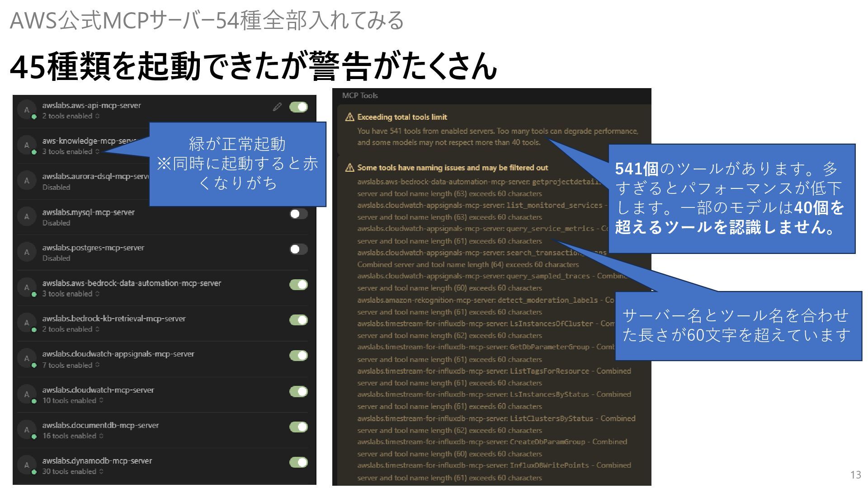
Task: Disable the awslabs.aws-api-mcp-server toggle
Action: (x=298, y=107)
